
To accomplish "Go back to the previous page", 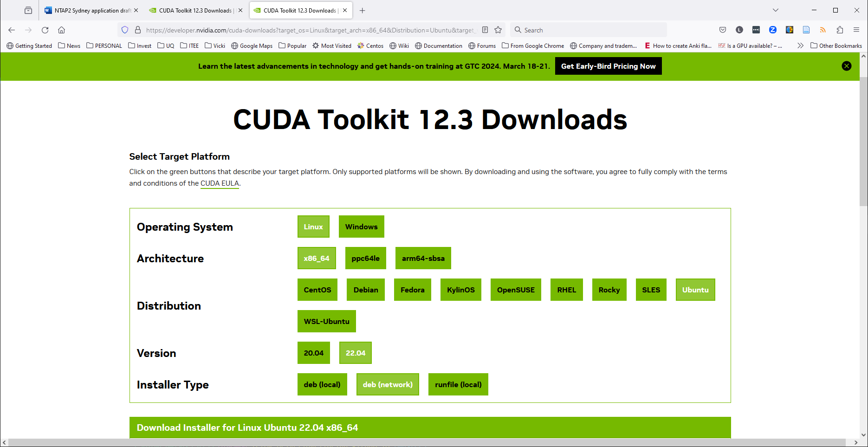I will (12, 30).
